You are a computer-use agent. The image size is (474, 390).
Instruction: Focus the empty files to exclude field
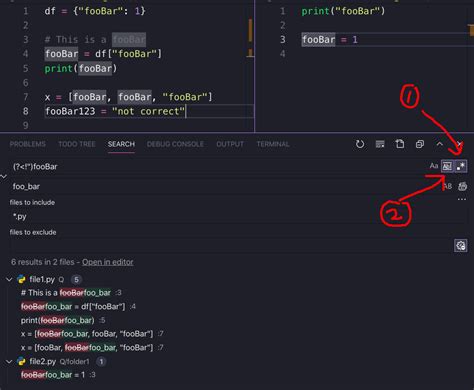[230, 246]
